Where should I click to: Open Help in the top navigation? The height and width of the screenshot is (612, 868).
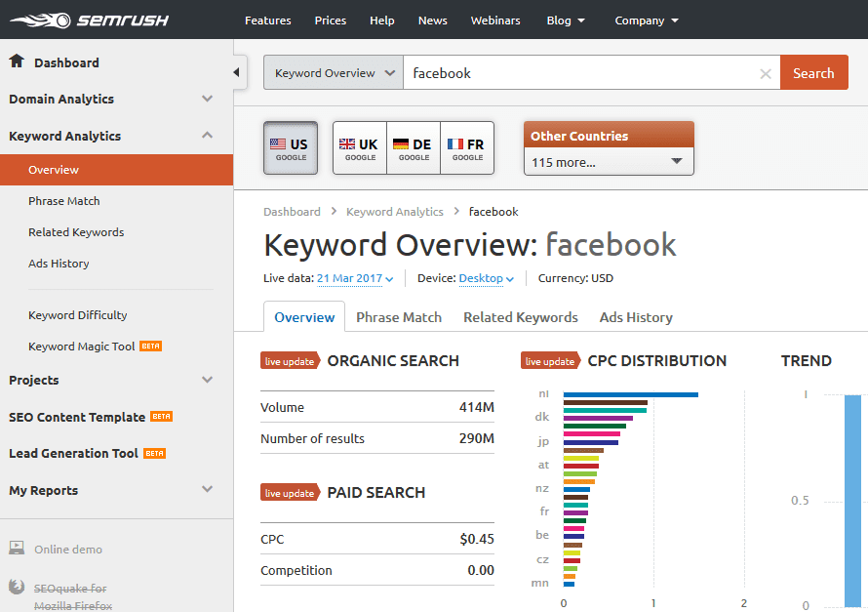[x=382, y=20]
